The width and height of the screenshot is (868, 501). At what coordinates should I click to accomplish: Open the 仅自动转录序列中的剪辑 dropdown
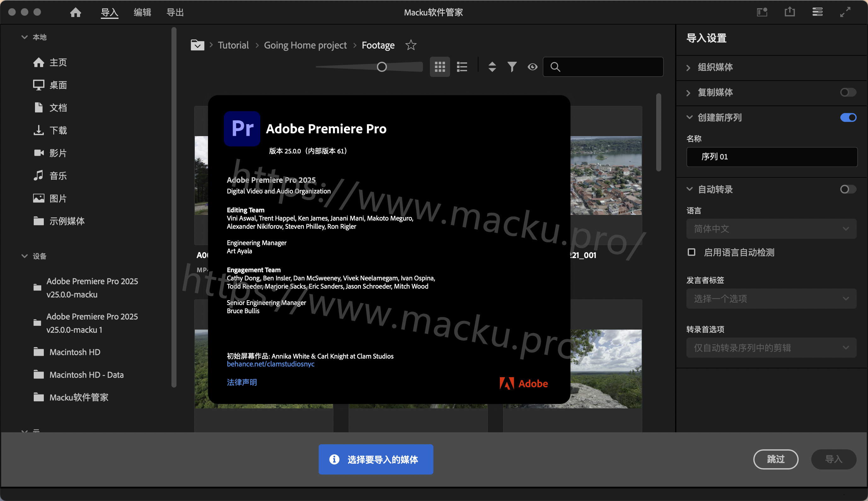[771, 348]
